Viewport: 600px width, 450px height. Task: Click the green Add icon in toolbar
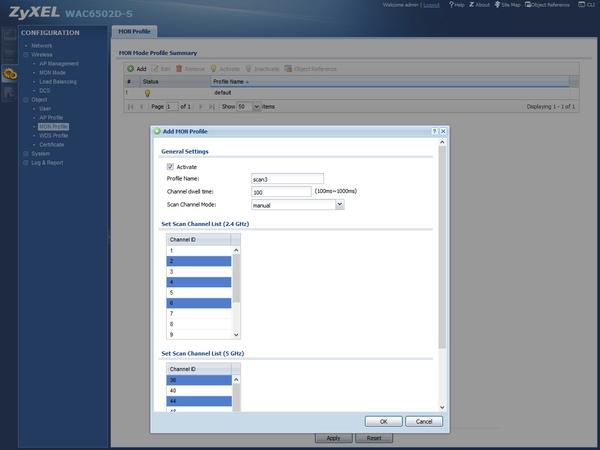[130, 69]
